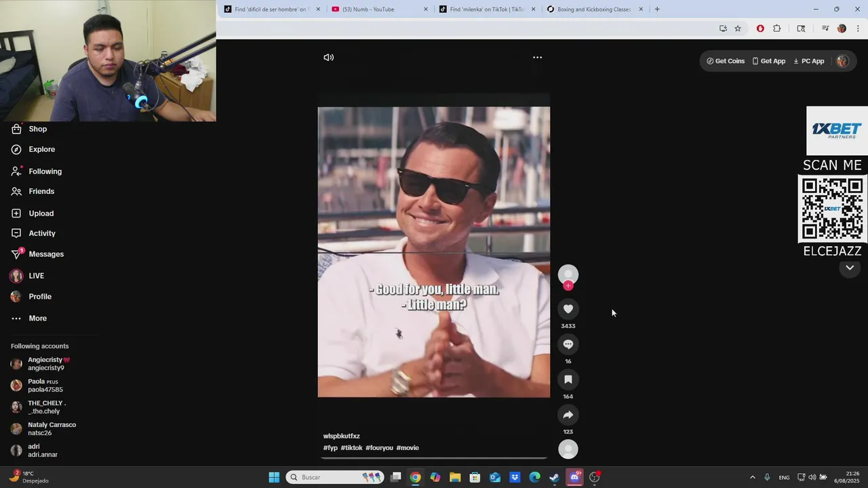Click the 'Following accounts' heading

tap(40, 346)
